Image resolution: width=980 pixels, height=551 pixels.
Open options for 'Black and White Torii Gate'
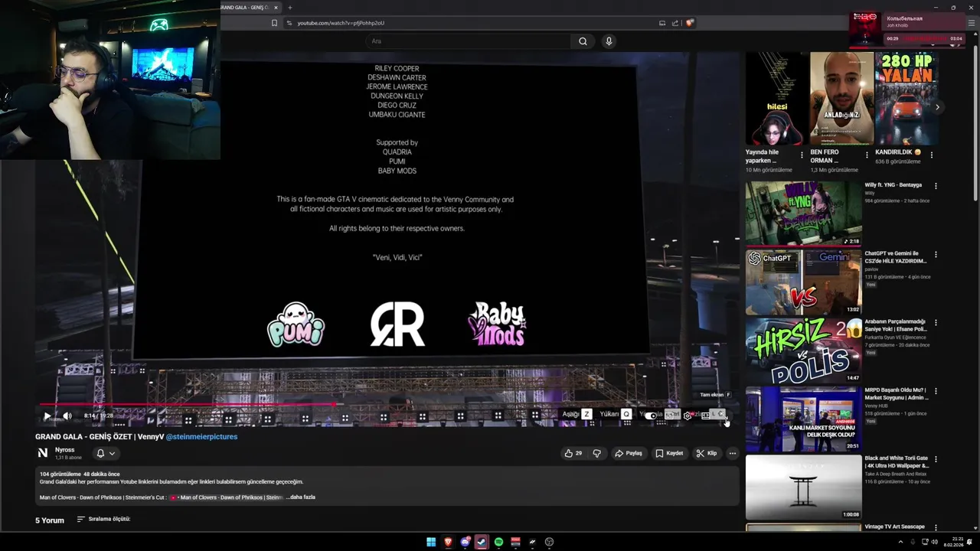point(936,459)
